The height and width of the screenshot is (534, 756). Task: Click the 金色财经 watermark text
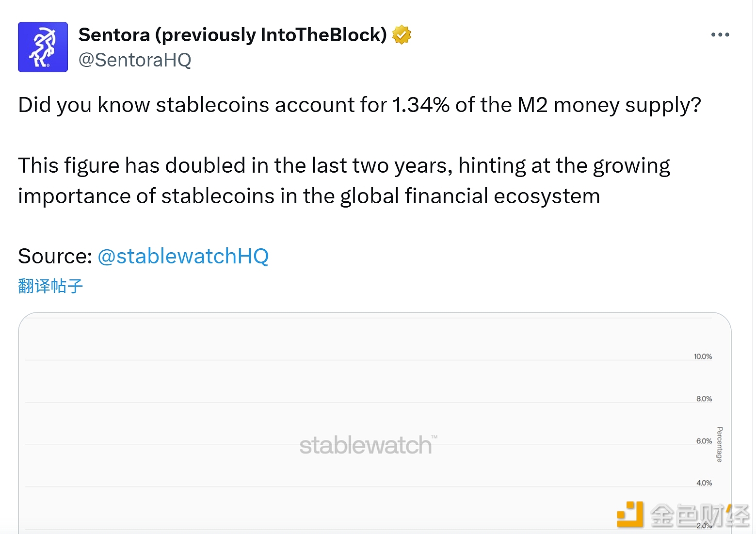point(700,515)
